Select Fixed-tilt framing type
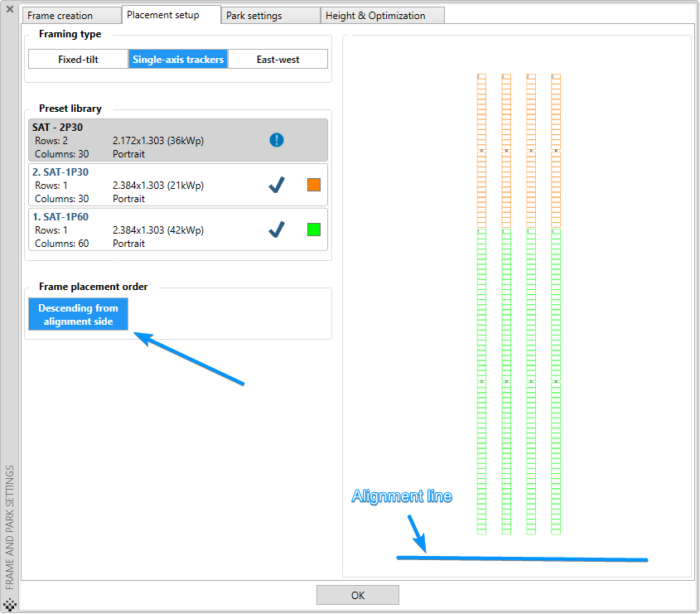This screenshot has width=700, height=614. pos(78,60)
